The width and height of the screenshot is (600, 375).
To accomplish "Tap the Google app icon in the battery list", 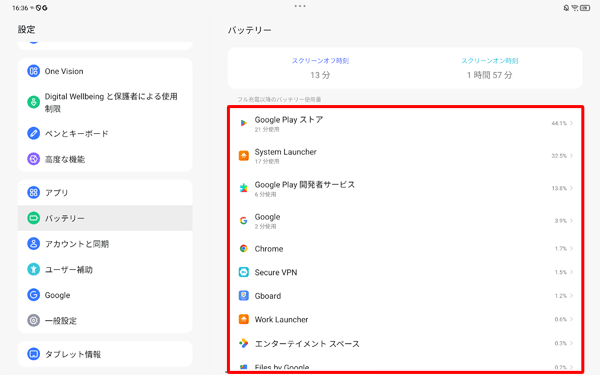I will pyautogui.click(x=243, y=220).
